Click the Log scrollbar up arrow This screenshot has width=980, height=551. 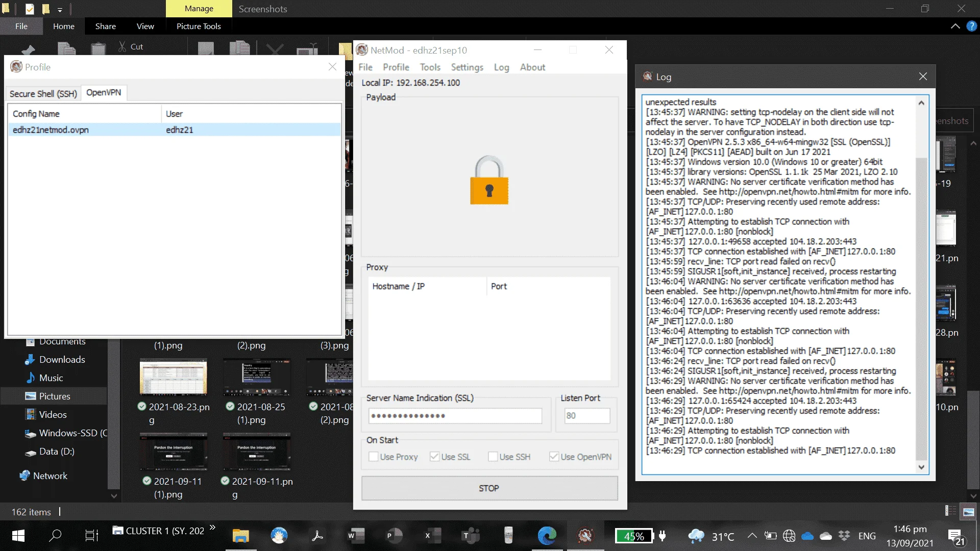point(921,103)
